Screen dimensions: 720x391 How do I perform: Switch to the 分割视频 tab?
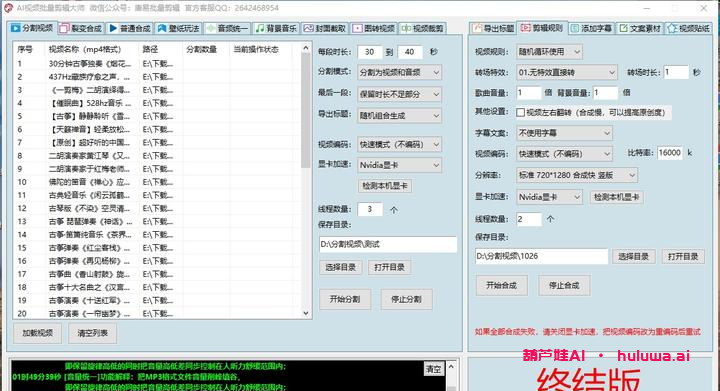[32, 28]
